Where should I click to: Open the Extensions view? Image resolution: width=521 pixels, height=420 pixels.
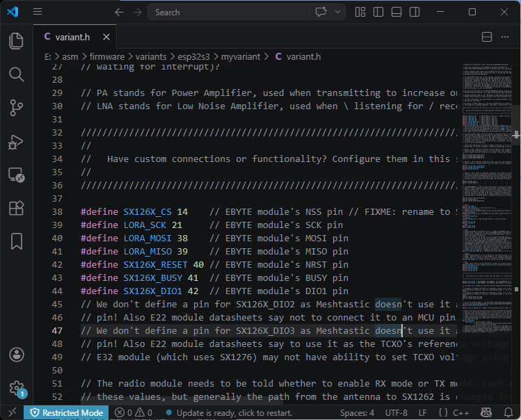[16, 208]
